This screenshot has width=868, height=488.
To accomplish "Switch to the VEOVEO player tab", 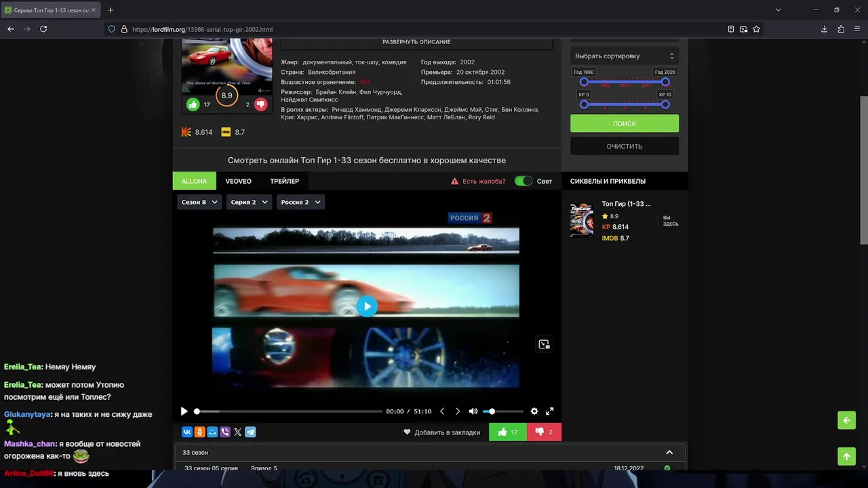I will (239, 181).
